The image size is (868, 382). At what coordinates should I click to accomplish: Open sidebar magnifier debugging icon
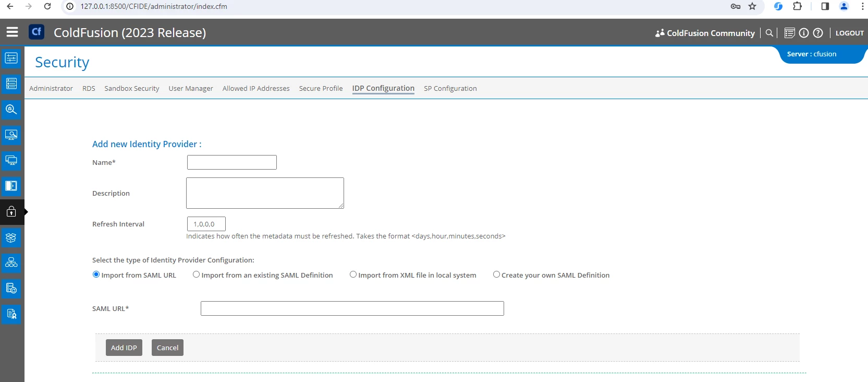[11, 109]
